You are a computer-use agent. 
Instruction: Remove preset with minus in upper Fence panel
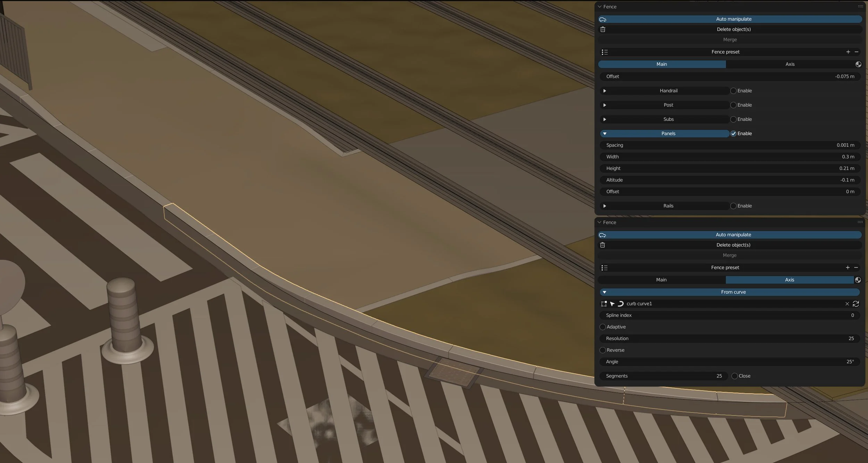point(857,52)
